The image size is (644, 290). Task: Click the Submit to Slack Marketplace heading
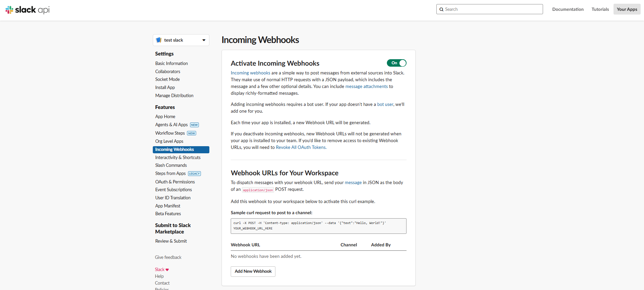(173, 228)
